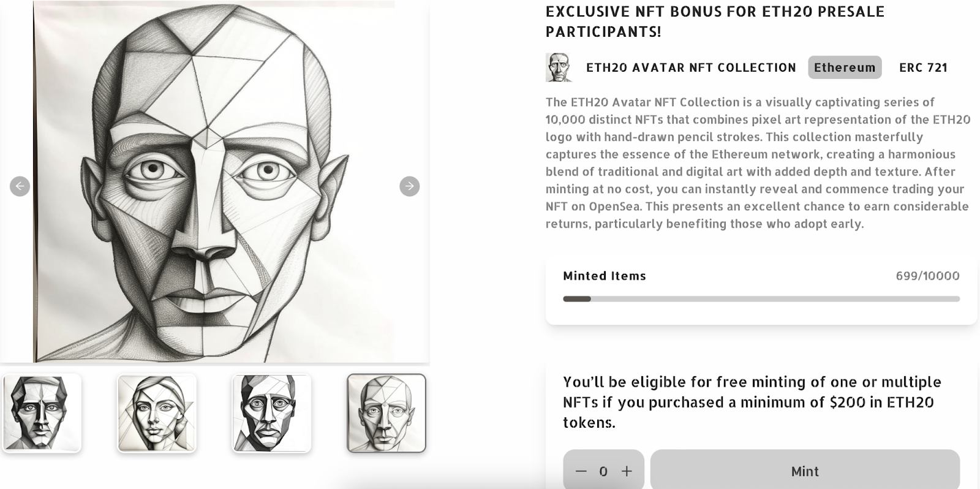
Task: Click the Ethereum network badge
Action: (x=845, y=67)
